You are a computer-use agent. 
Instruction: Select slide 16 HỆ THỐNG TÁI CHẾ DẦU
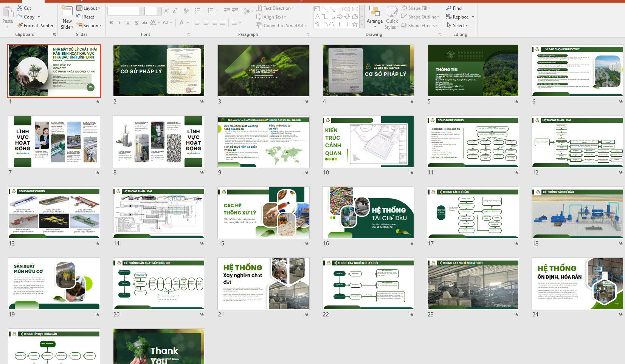click(368, 213)
